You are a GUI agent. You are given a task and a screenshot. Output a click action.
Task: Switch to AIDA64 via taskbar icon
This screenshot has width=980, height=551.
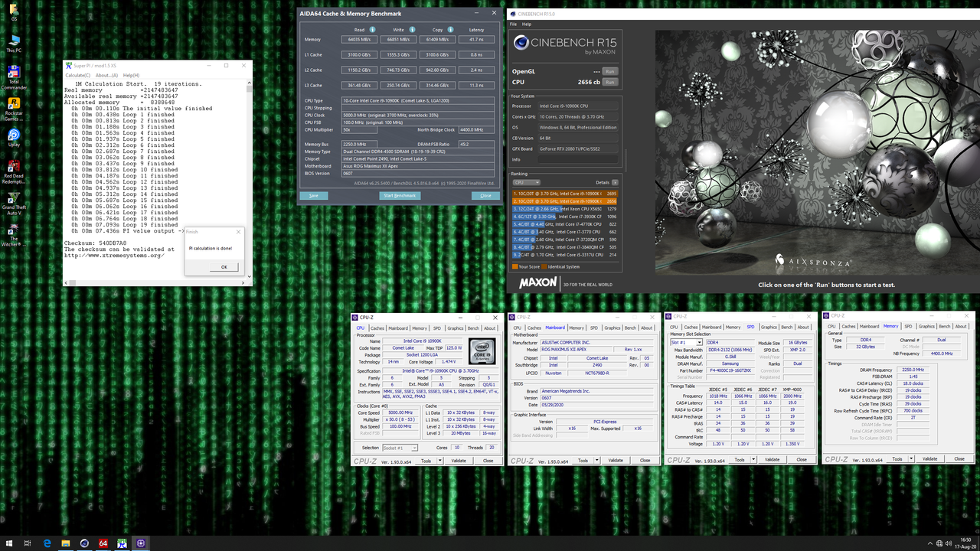(103, 543)
